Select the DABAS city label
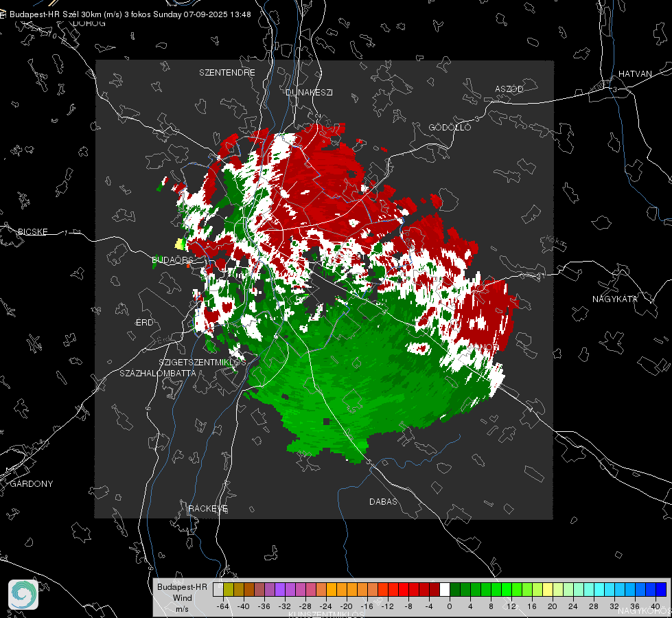 (384, 501)
